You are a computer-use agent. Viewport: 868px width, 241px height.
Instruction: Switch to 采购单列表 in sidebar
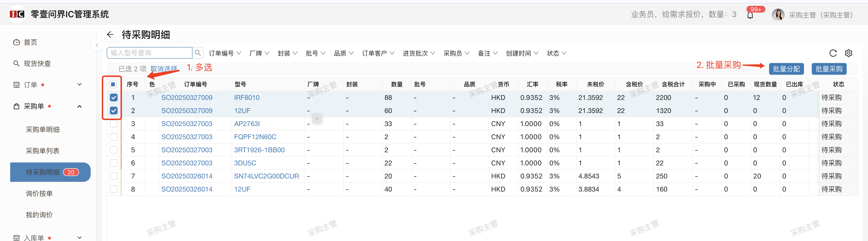42,151
